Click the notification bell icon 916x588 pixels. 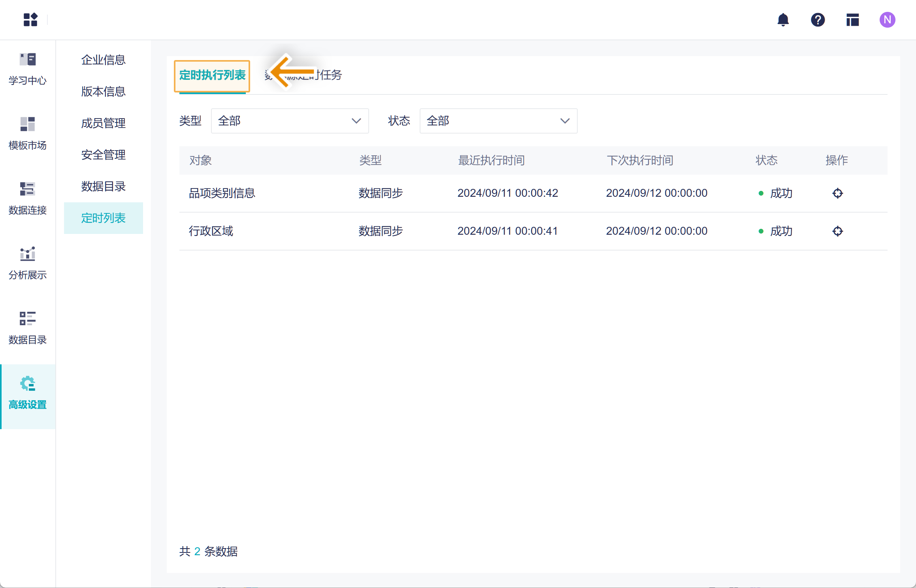click(783, 20)
